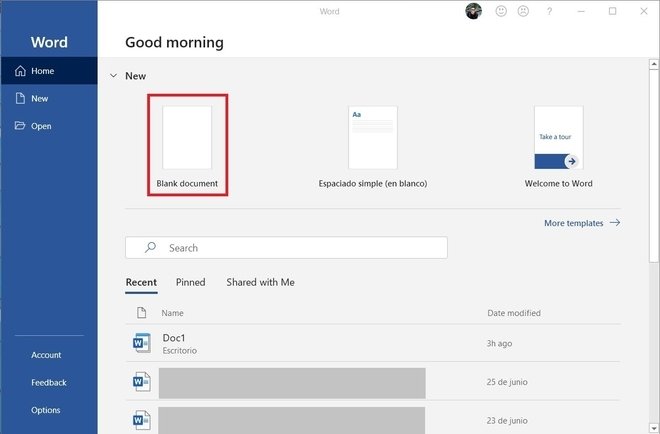
Task: Click the user profile avatar
Action: coord(474,11)
